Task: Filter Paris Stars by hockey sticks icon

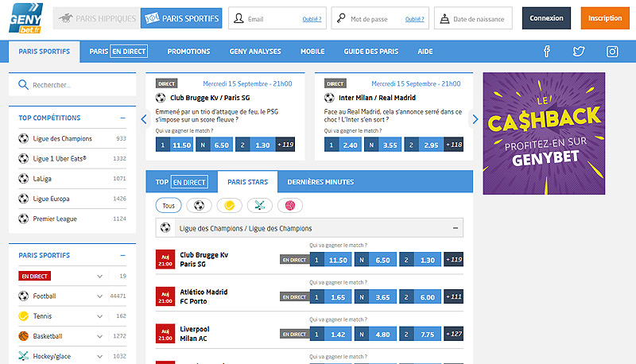Action: click(x=260, y=206)
